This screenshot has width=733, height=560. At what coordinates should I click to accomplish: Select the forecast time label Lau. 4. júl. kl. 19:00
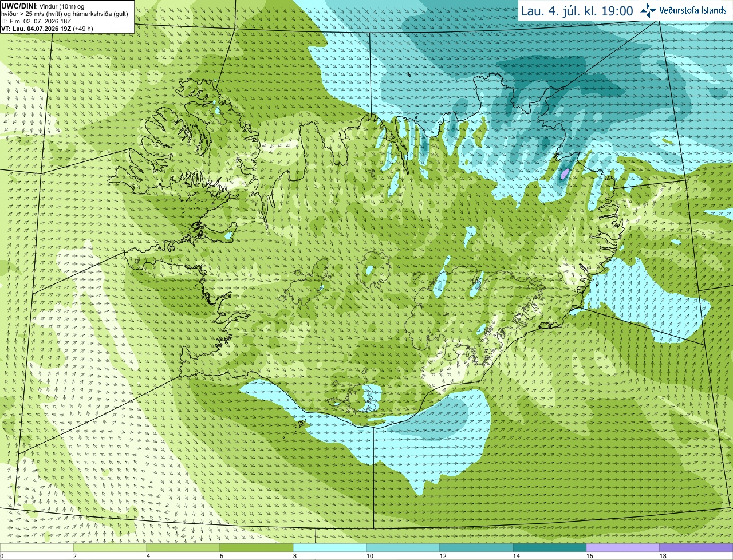pyautogui.click(x=577, y=11)
